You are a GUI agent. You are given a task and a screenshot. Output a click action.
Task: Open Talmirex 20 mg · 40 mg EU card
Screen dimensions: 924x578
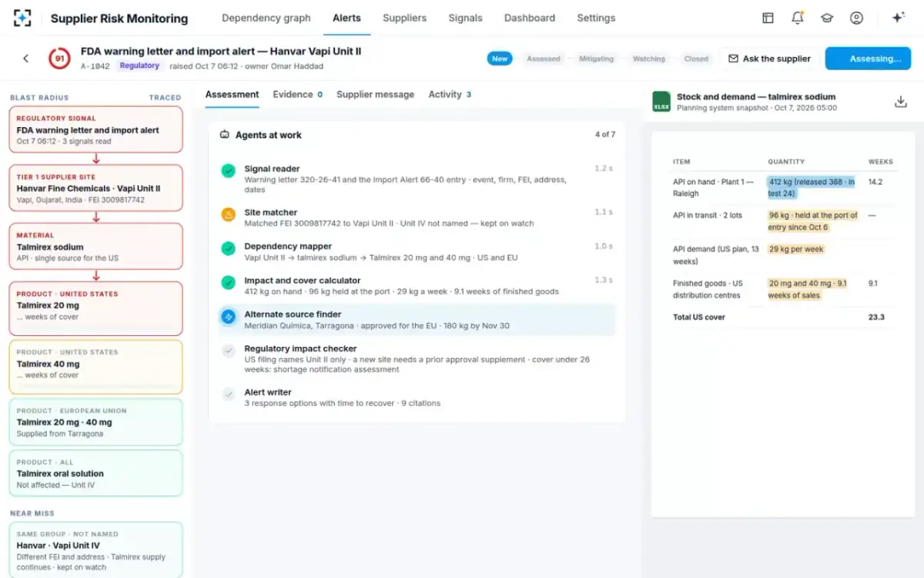pyautogui.click(x=96, y=422)
